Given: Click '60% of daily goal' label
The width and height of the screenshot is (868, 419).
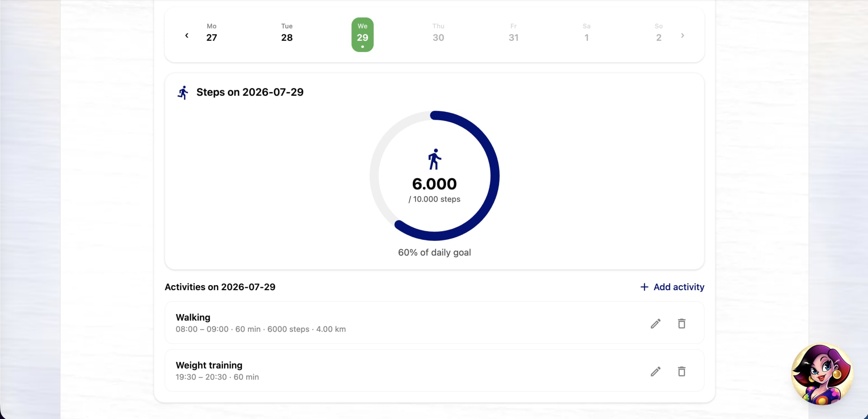Looking at the screenshot, I should (x=434, y=253).
